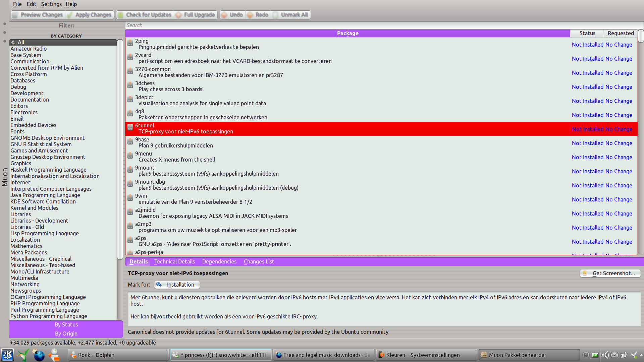Click the package icon next to 2ping

130,43
